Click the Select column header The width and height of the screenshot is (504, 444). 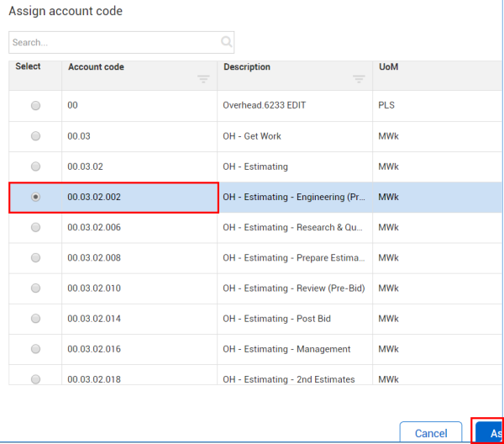tap(28, 67)
